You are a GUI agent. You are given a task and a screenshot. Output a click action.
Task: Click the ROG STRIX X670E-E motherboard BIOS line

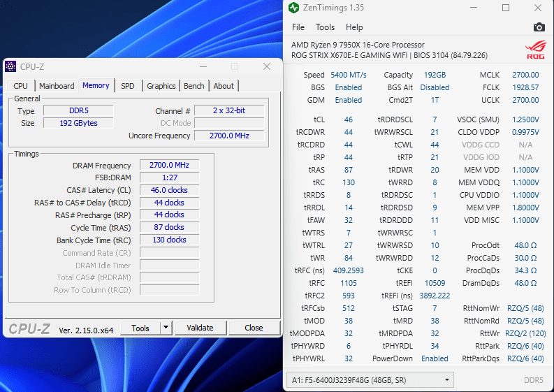(389, 55)
